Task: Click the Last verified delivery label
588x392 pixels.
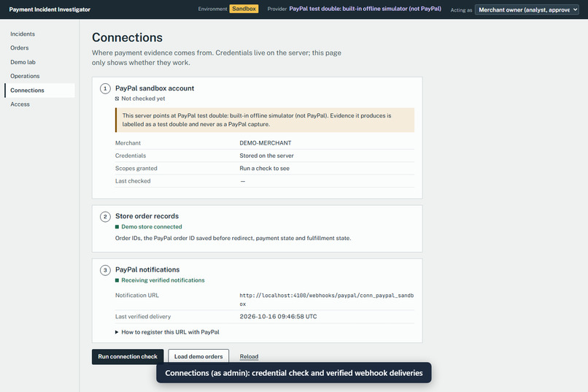Action: click(x=143, y=317)
